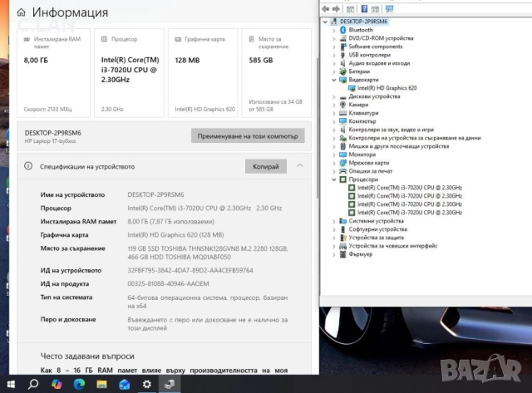Expand DVD/CD-ROM устройства node
The image size is (532, 393).
pos(334,38)
